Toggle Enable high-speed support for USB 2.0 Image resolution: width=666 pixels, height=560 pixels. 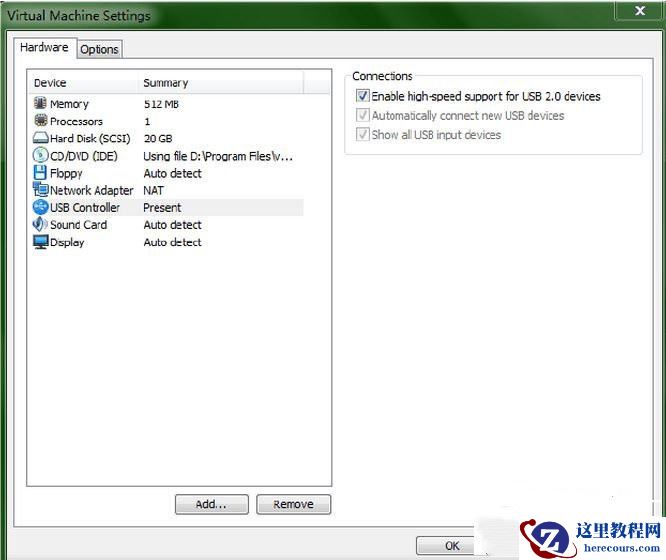[x=363, y=96]
